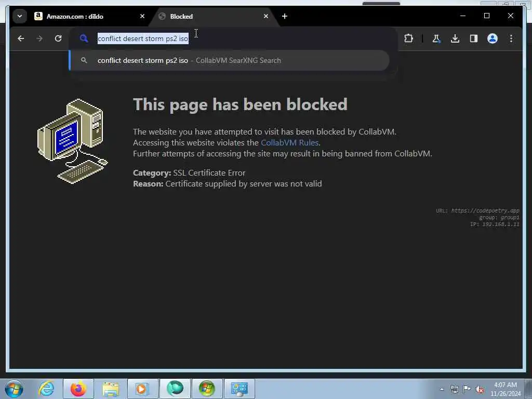Viewport: 532px width, 399px height.
Task: Open the Downloads icon in toolbar
Action: pos(455,38)
